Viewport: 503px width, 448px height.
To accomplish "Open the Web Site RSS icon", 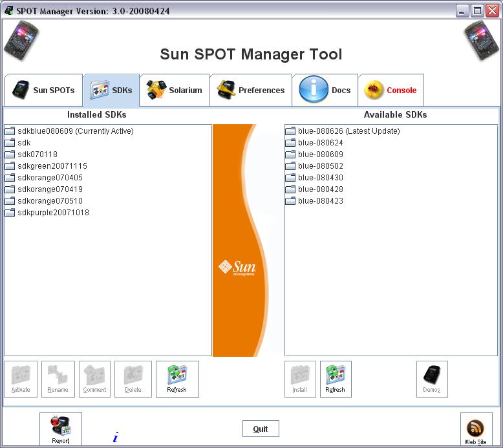I will point(476,429).
